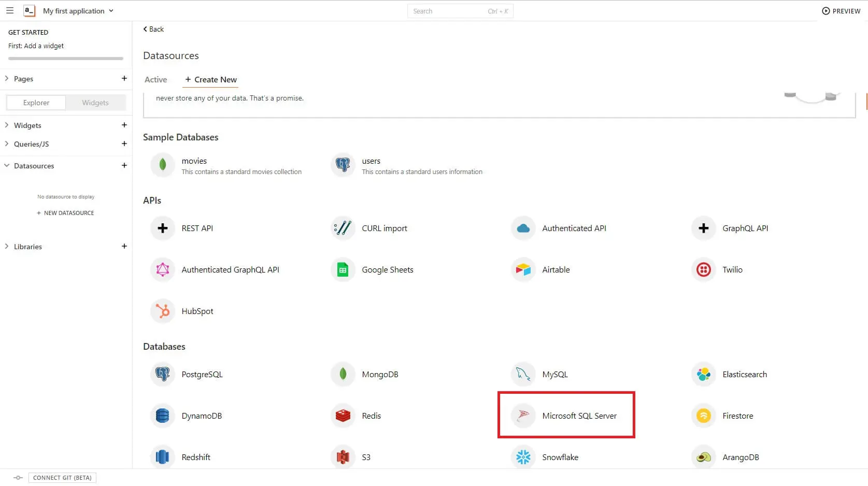The height and width of the screenshot is (486, 868).
Task: Click the Google Sheets icon
Action: [x=343, y=269]
